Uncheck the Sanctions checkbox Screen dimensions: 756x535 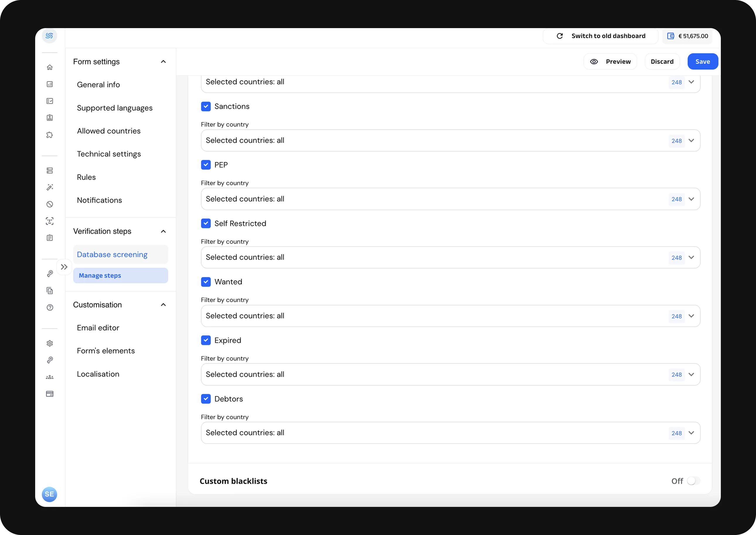[206, 106]
